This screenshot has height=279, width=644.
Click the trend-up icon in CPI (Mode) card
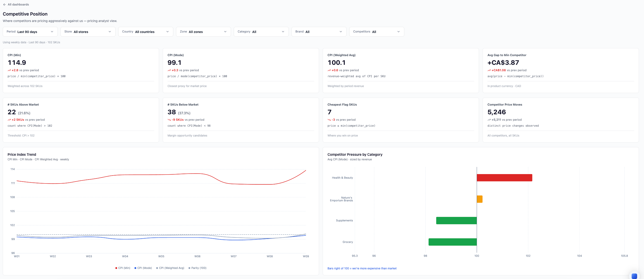pos(169,70)
